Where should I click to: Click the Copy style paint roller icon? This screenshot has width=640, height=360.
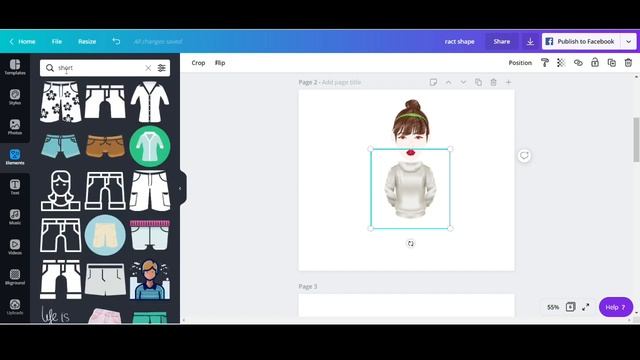545,62
